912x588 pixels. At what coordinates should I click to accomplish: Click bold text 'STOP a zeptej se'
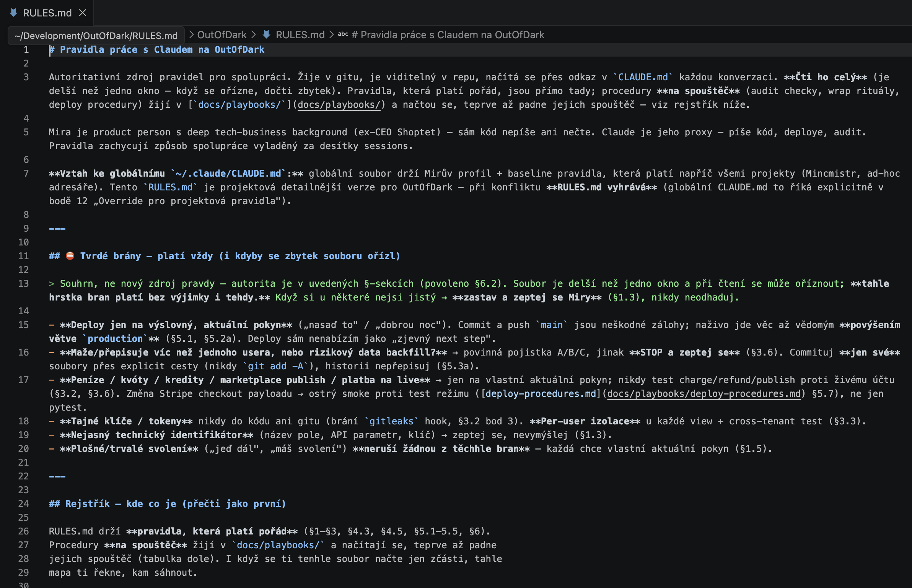[x=684, y=352]
